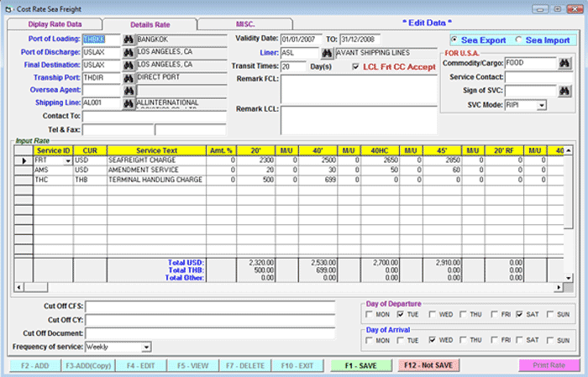588x377 pixels.
Task: Click the 2300 value in 20' column
Action: point(255,160)
